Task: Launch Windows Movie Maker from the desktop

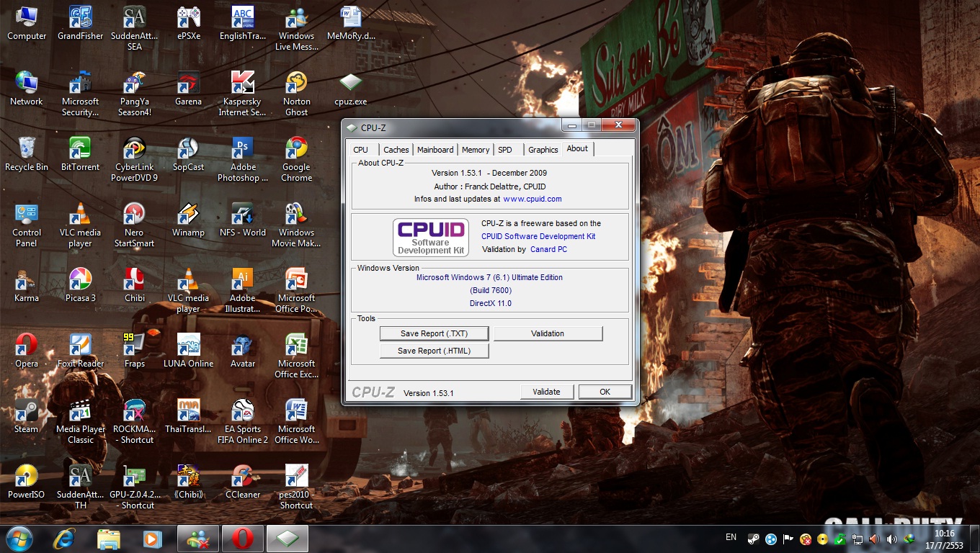Action: point(296,225)
